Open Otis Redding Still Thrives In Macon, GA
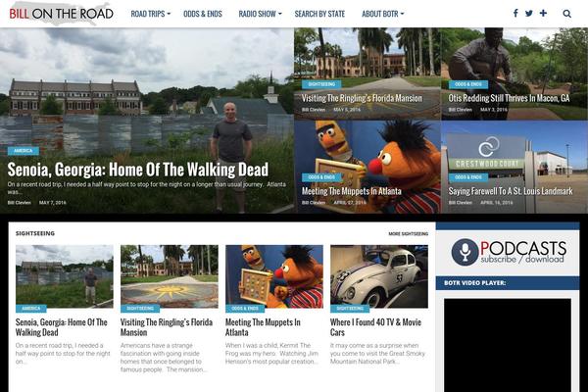Viewport: 588px width, 392px height. pyautogui.click(x=509, y=98)
